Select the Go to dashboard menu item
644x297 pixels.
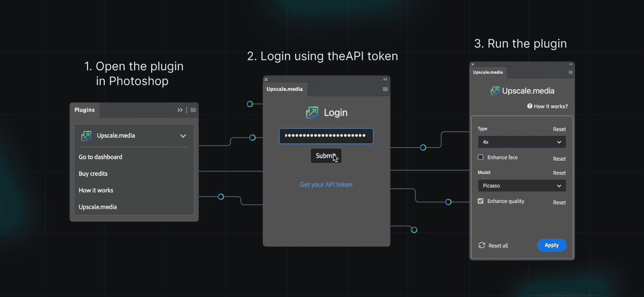(x=100, y=157)
